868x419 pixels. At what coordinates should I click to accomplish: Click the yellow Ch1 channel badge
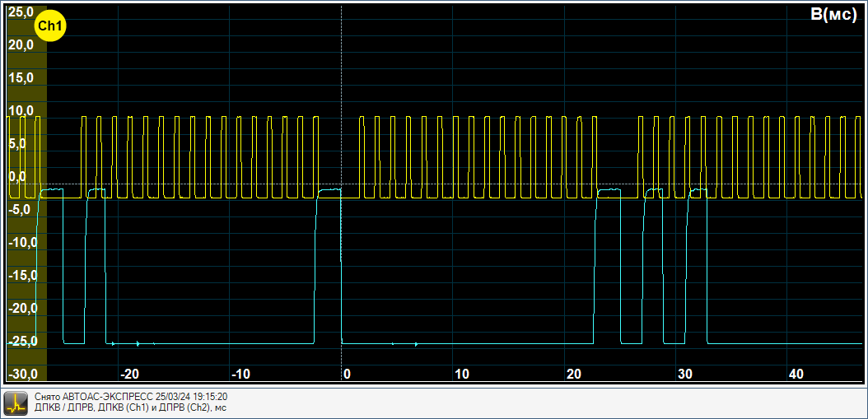click(x=50, y=26)
